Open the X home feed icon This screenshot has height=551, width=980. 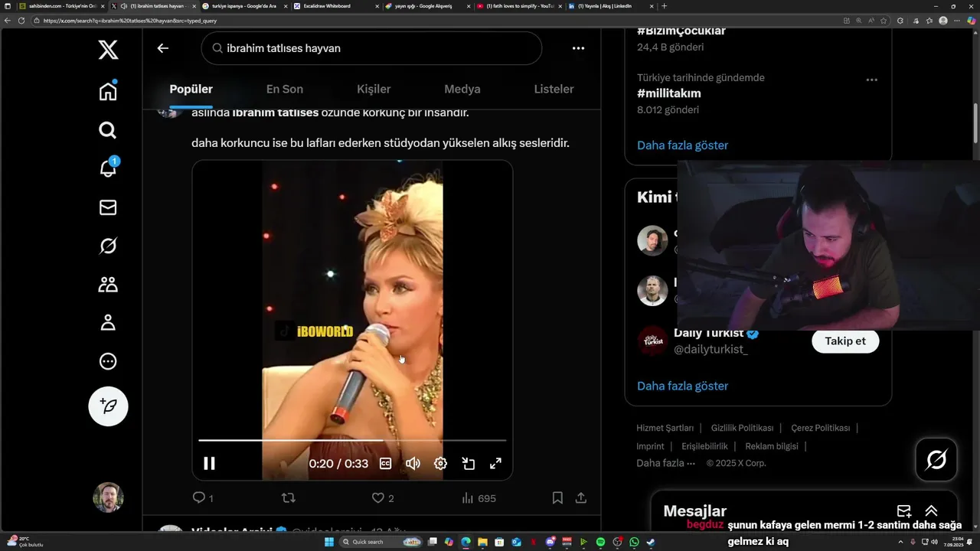[108, 90]
